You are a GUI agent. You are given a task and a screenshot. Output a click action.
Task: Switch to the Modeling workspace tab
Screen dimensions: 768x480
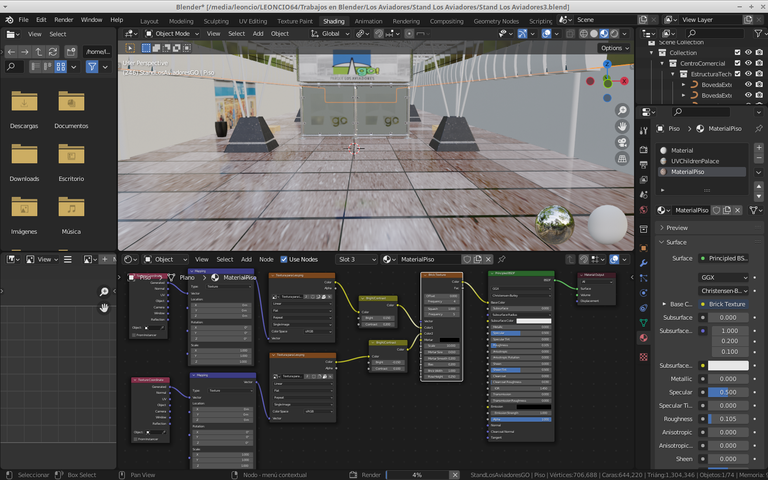[x=181, y=21]
